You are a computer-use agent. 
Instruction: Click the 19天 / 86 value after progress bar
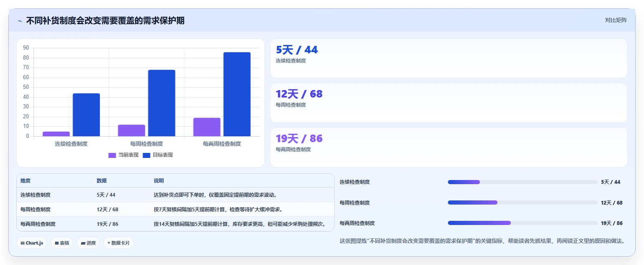click(612, 223)
